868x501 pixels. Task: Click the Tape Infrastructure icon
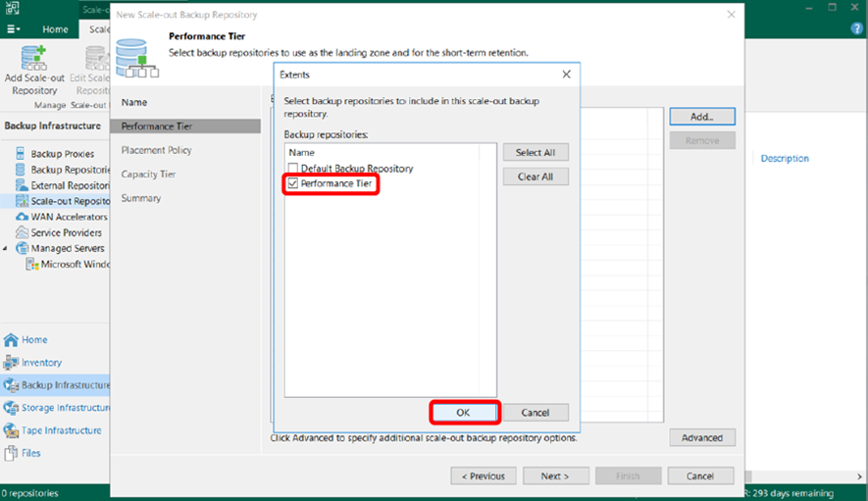[x=11, y=430]
